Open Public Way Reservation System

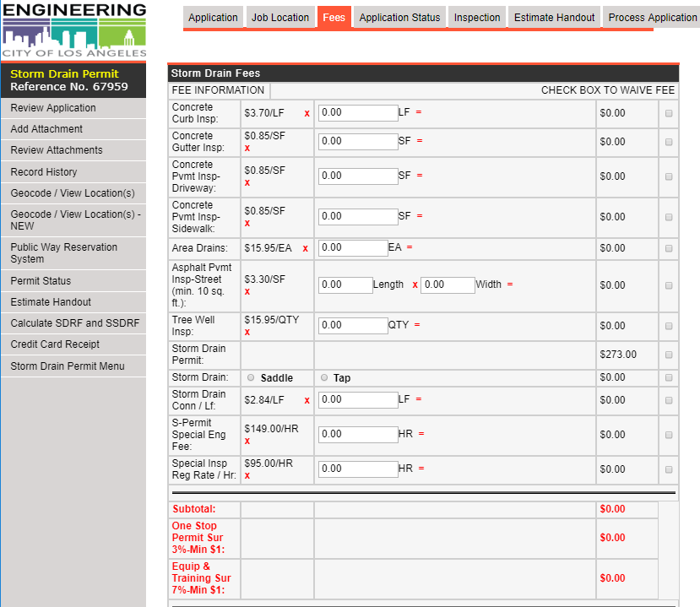coord(73,253)
